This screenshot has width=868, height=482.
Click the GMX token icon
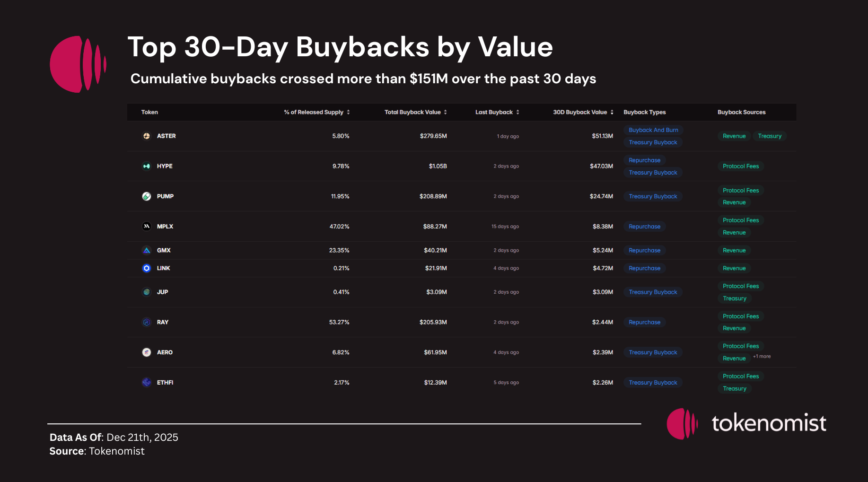click(x=147, y=250)
